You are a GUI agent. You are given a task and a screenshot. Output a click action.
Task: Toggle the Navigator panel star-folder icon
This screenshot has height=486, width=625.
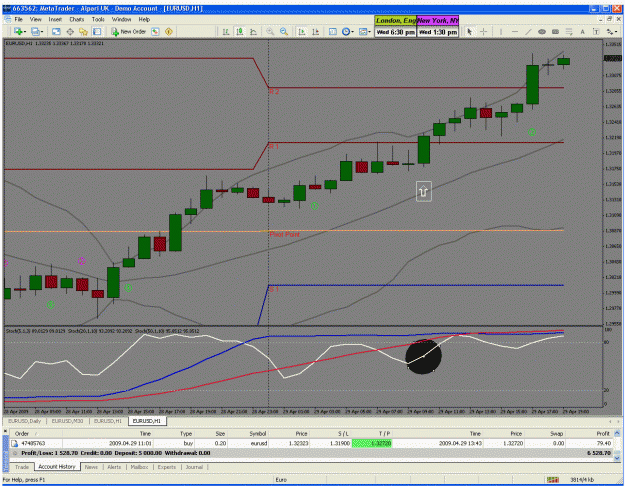(x=83, y=31)
